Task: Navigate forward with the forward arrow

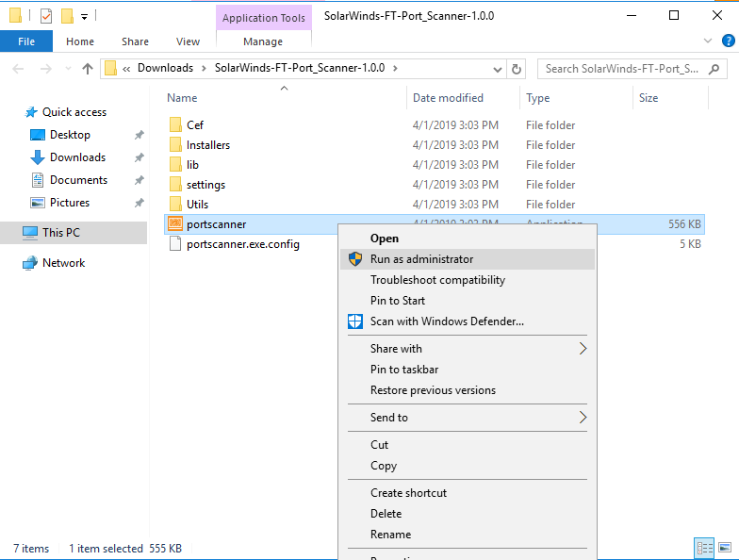Action: 45,69
